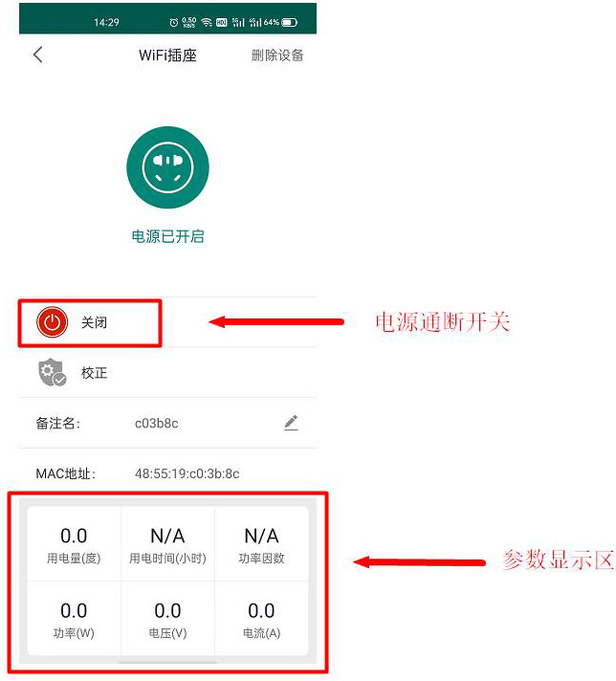
Task: Tap the MAC address value 48:55:19:c0:3b:8c
Action: coord(187,473)
